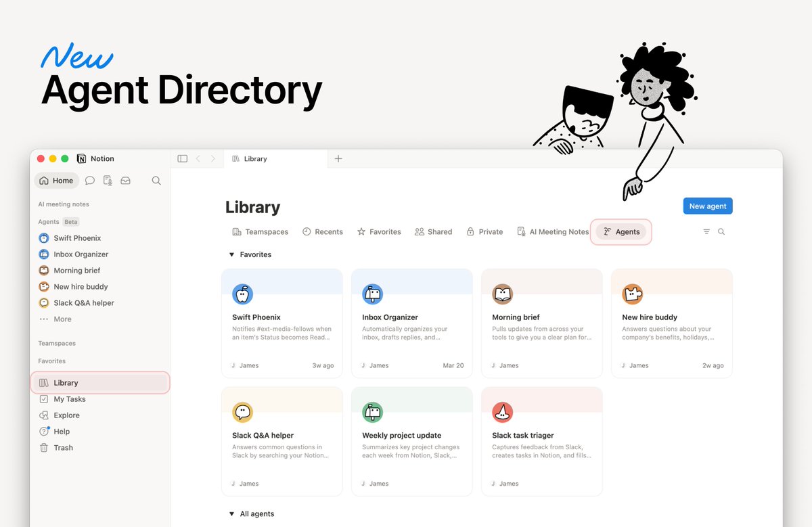Open the chat bubble icon in sidebar

(x=90, y=181)
